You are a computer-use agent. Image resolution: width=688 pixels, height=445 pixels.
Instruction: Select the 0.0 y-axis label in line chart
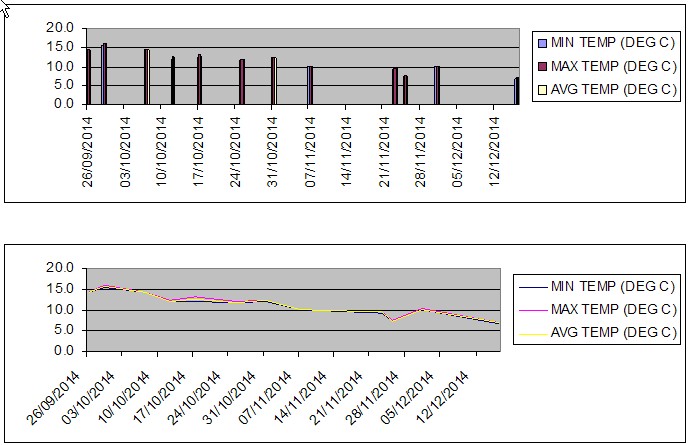click(64, 351)
